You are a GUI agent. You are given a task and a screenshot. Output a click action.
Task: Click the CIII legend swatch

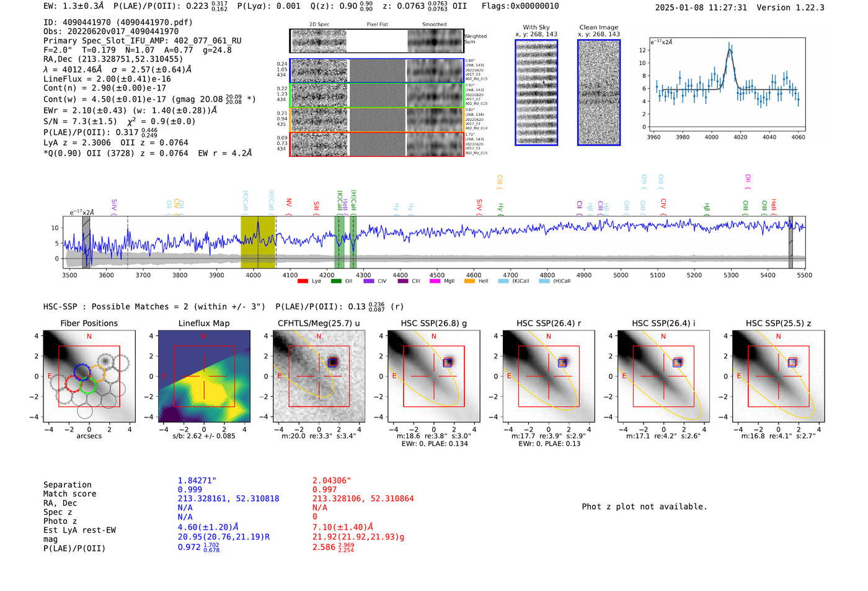pos(403,281)
